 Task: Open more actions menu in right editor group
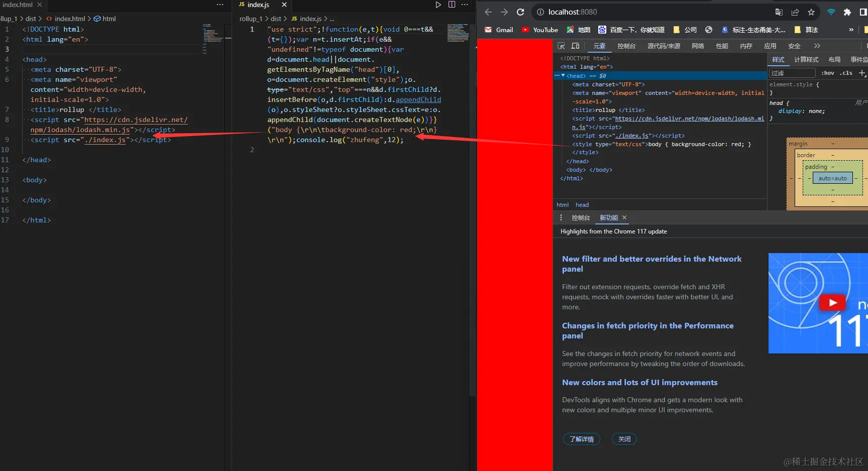pos(465,5)
